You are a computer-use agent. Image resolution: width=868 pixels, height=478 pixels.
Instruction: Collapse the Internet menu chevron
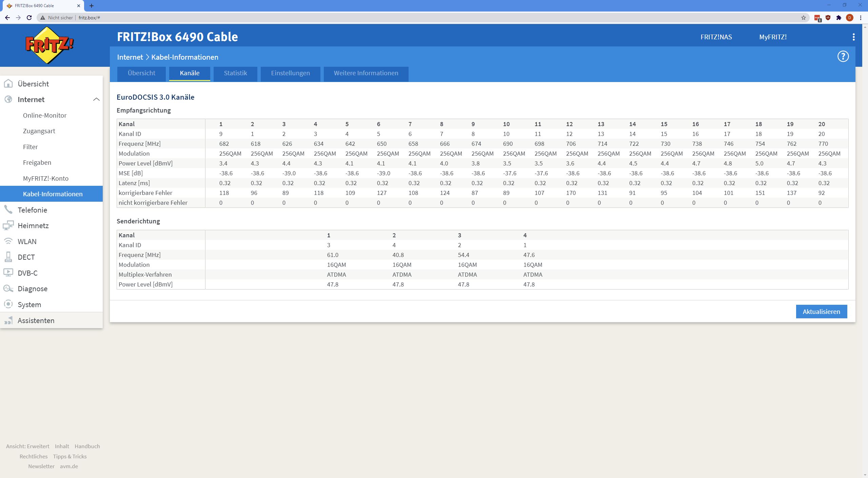pos(96,99)
